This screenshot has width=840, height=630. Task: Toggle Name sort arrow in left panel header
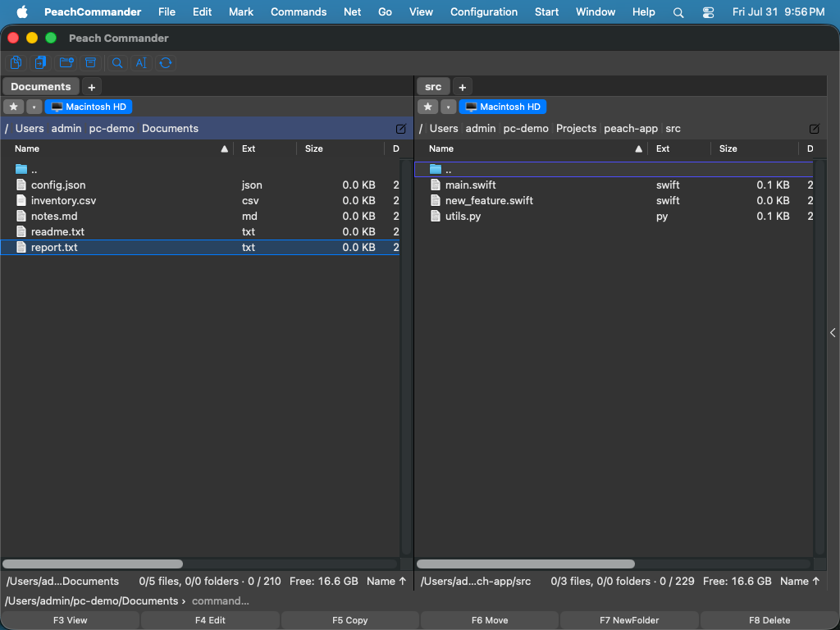225,149
